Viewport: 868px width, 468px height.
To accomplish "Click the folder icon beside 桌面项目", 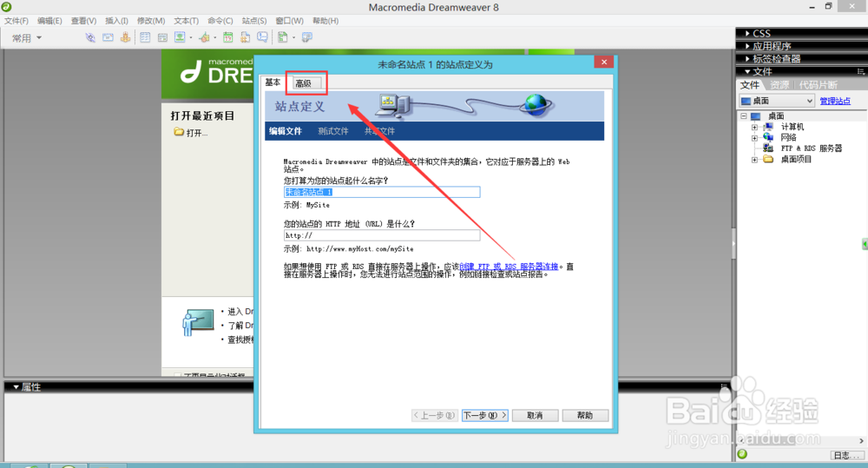I will click(768, 159).
